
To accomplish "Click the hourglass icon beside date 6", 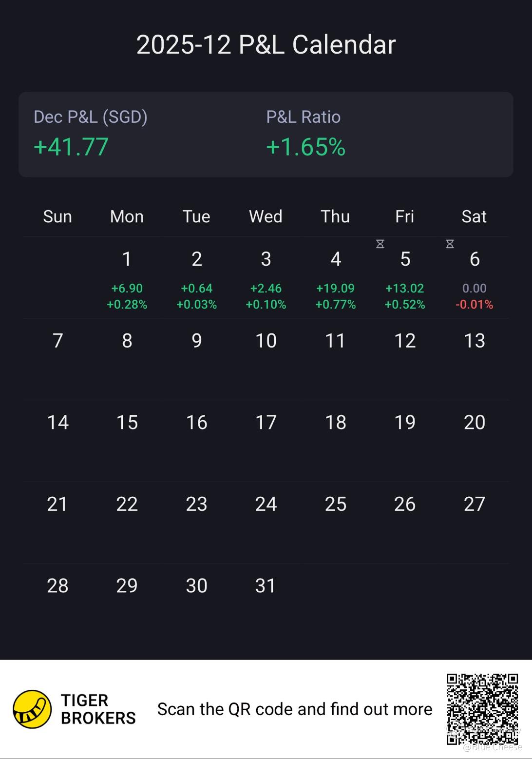I will 450,244.
